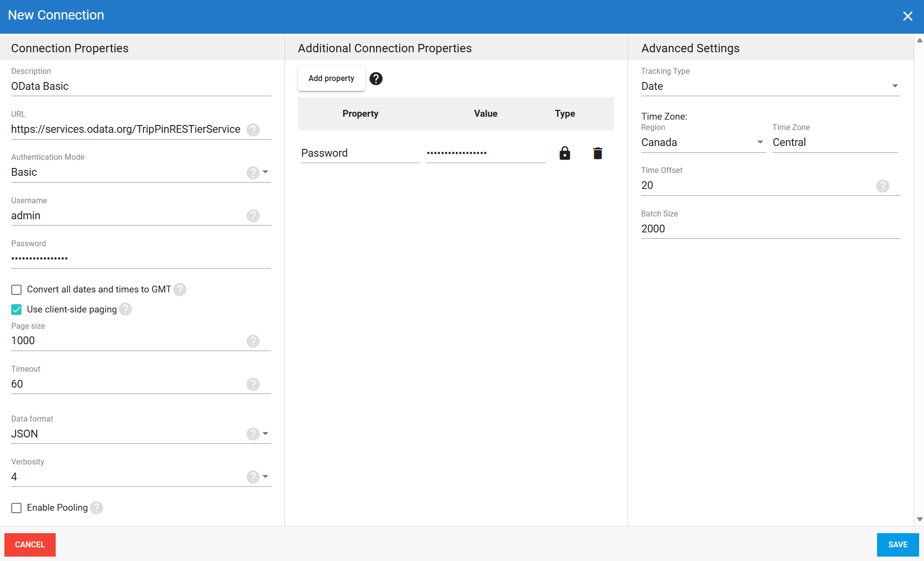Click the Connection Properties heading
Image resolution: width=924 pixels, height=561 pixels.
point(70,48)
